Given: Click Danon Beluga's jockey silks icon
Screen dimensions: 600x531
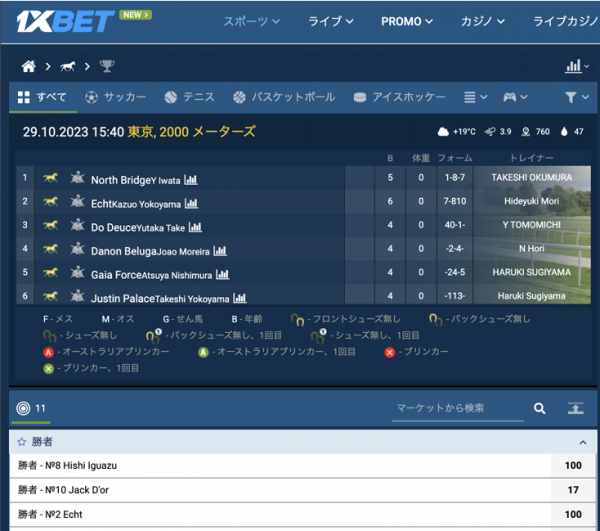Looking at the screenshot, I should pyautogui.click(x=77, y=249).
